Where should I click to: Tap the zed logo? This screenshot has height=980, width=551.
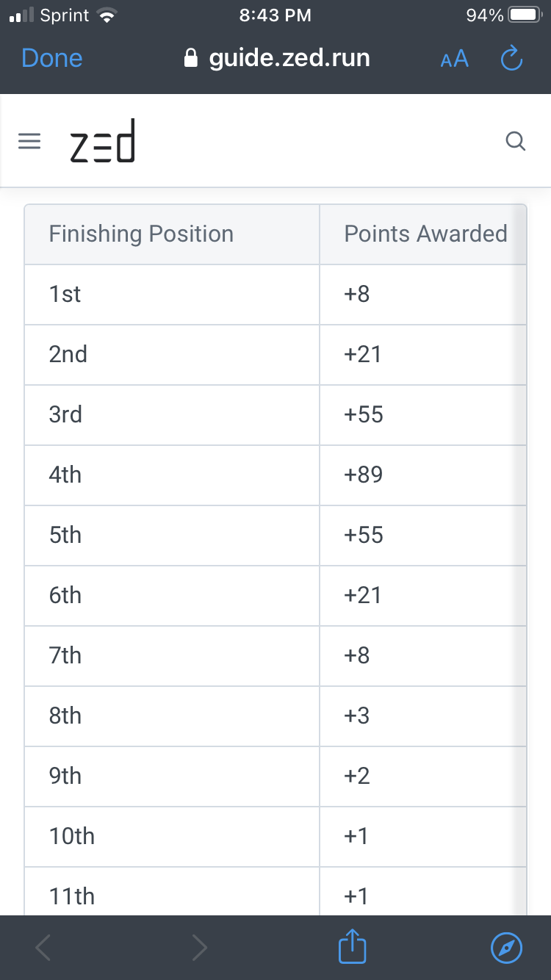103,141
